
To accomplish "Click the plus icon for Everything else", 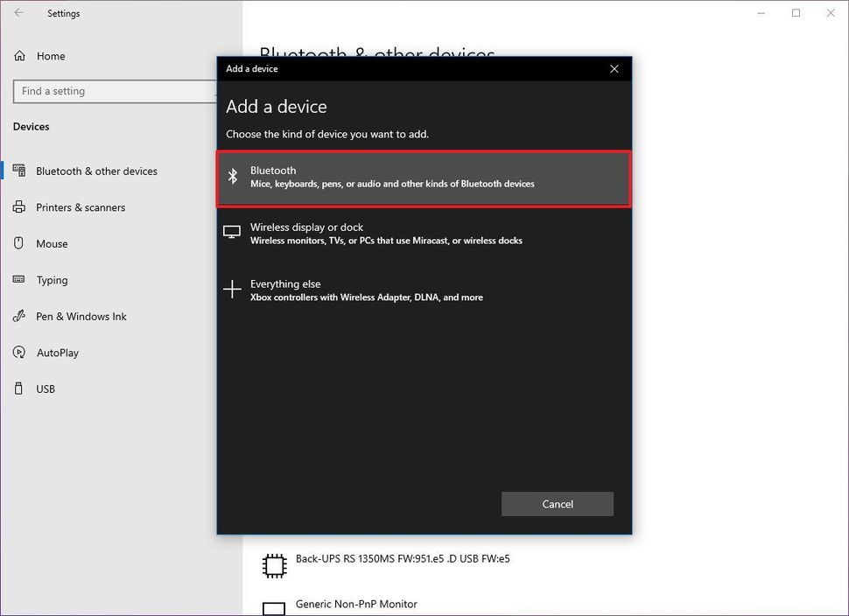I will point(232,290).
